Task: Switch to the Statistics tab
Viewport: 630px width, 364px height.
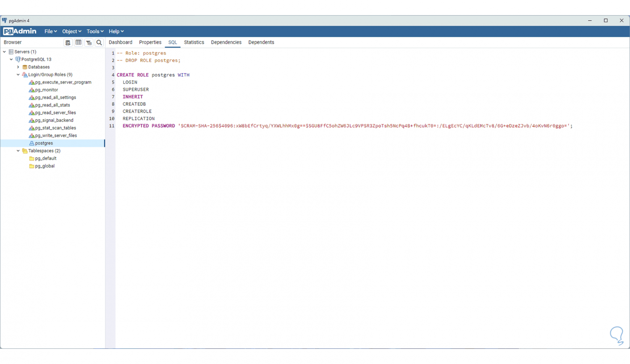Action: point(194,42)
